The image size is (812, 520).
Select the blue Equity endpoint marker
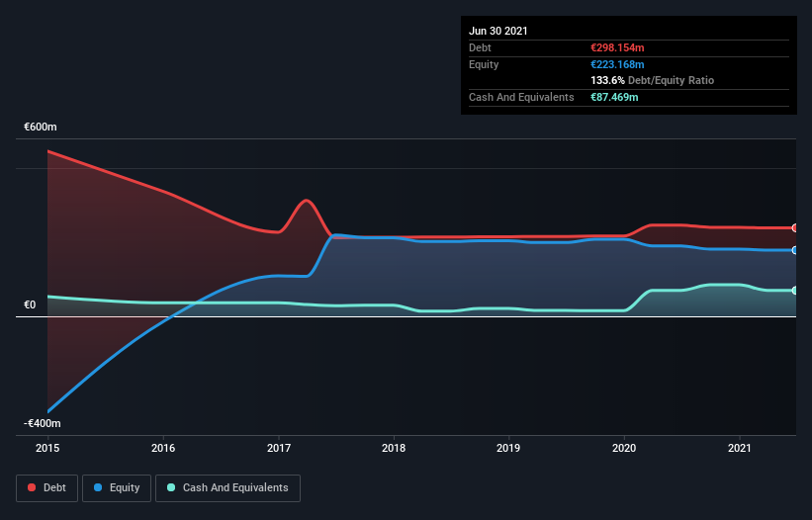pyautogui.click(x=795, y=250)
